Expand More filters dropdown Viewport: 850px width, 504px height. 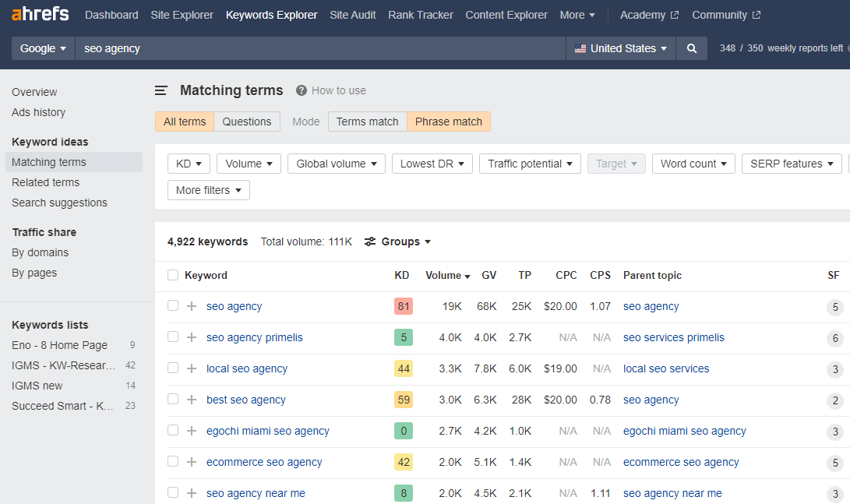[209, 190]
